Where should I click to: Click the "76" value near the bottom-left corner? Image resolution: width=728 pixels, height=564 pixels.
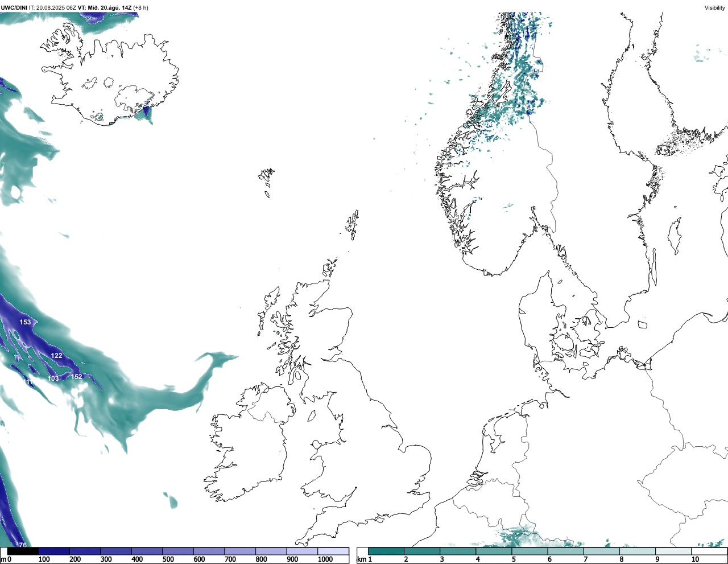(23, 545)
